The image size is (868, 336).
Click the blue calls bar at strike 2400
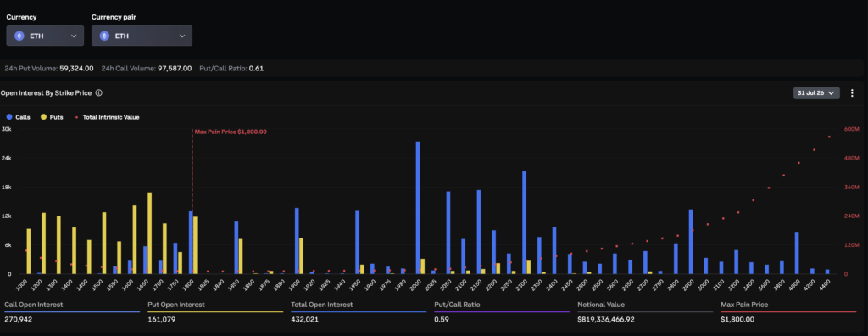pyautogui.click(x=554, y=250)
